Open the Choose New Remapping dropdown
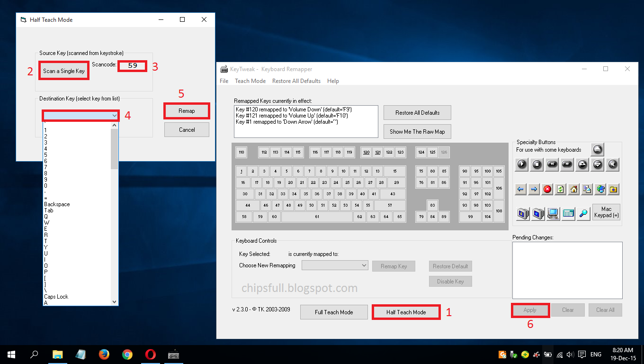644x364 pixels. (335, 265)
